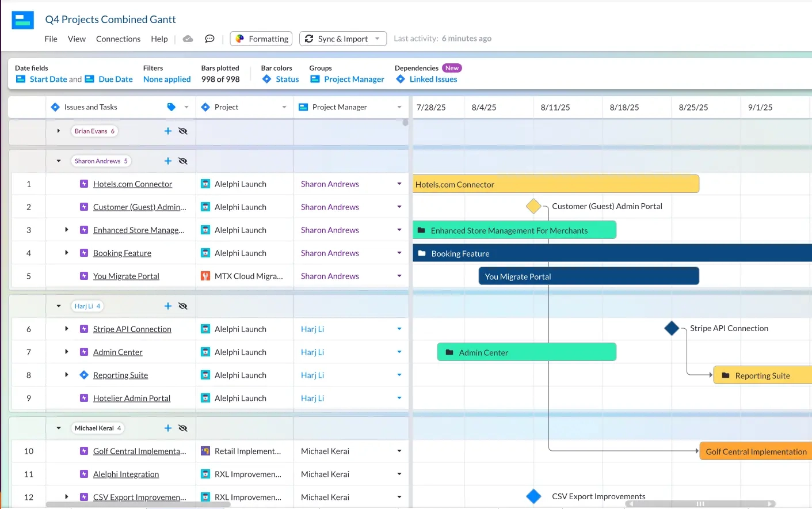Open the Hotels.com Connector issue link
Image resolution: width=812 pixels, height=509 pixels.
click(x=132, y=184)
